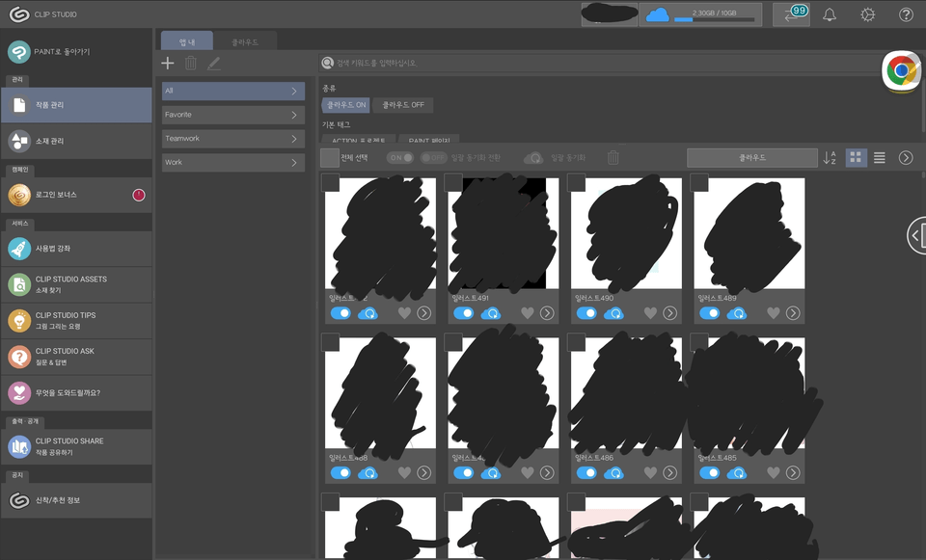This screenshot has height=560, width=926.
Task: Sync 일러스트491 to cloud now
Action: (491, 313)
